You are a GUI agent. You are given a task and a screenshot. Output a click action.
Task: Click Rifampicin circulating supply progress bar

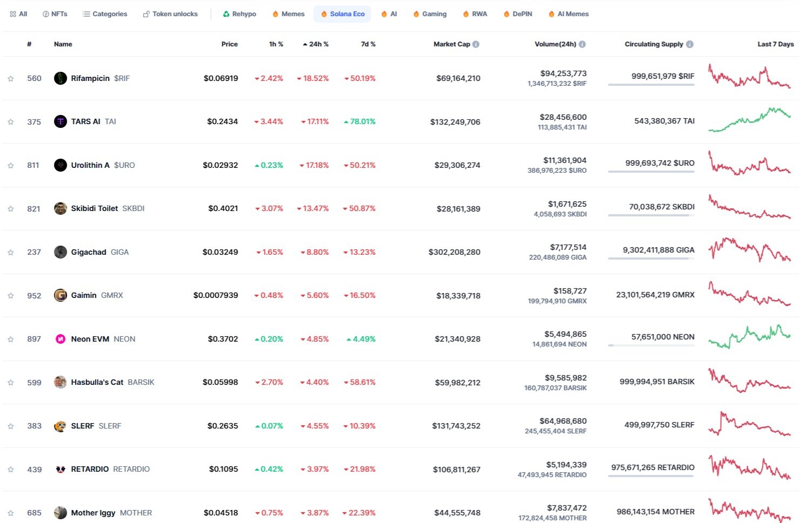(x=651, y=85)
